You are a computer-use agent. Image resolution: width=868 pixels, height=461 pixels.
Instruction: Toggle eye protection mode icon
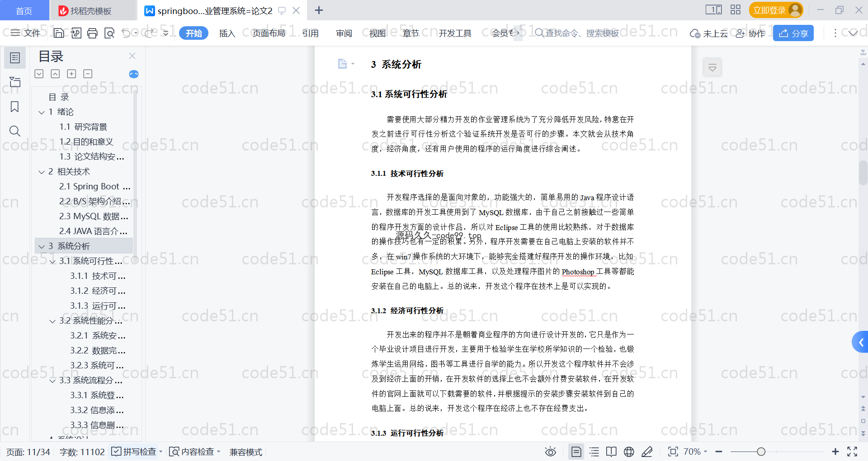click(x=550, y=452)
